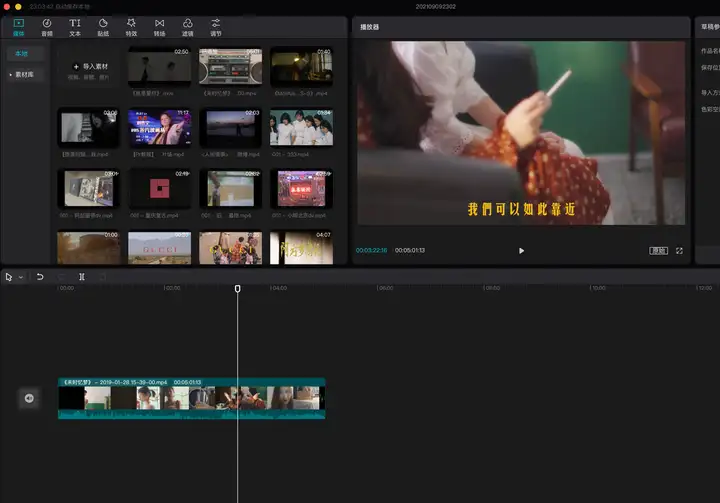Open the 特效 effects tab

click(131, 27)
